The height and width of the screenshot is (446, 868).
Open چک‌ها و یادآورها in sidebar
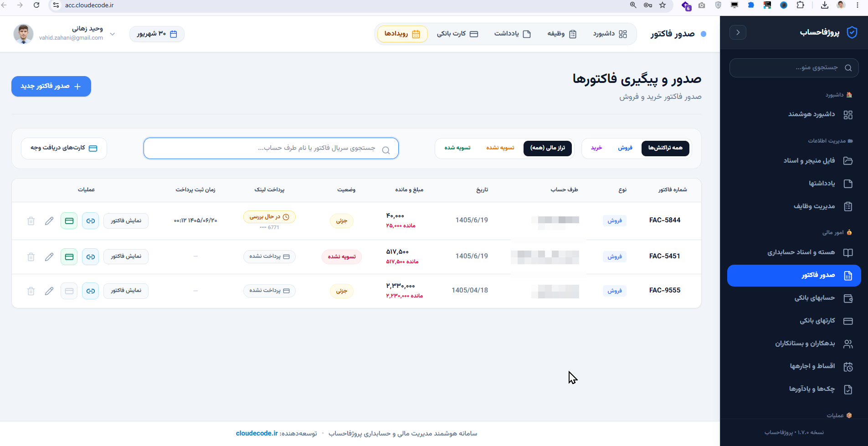click(x=794, y=390)
